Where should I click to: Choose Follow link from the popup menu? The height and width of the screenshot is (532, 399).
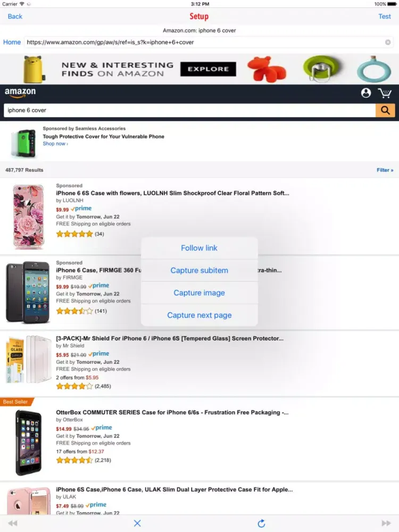point(199,248)
